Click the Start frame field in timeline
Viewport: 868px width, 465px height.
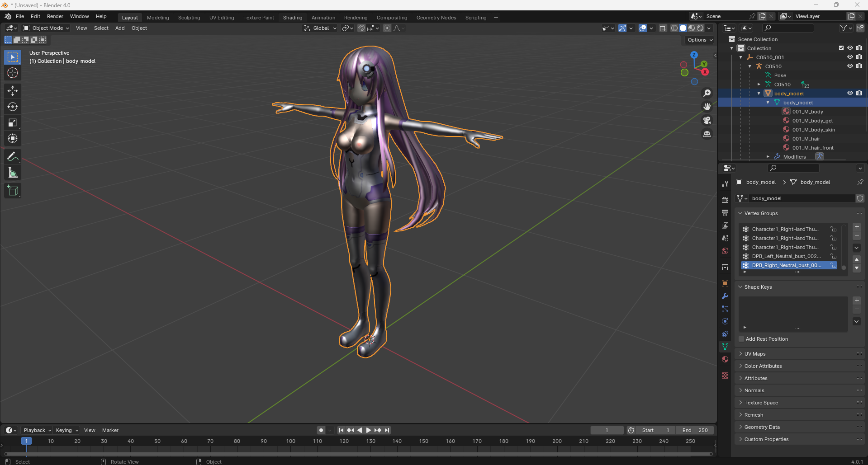coord(655,430)
